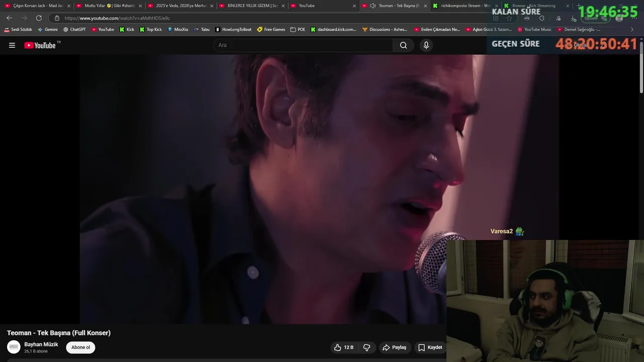Open Discussions - Ashes bookmark

385,30
